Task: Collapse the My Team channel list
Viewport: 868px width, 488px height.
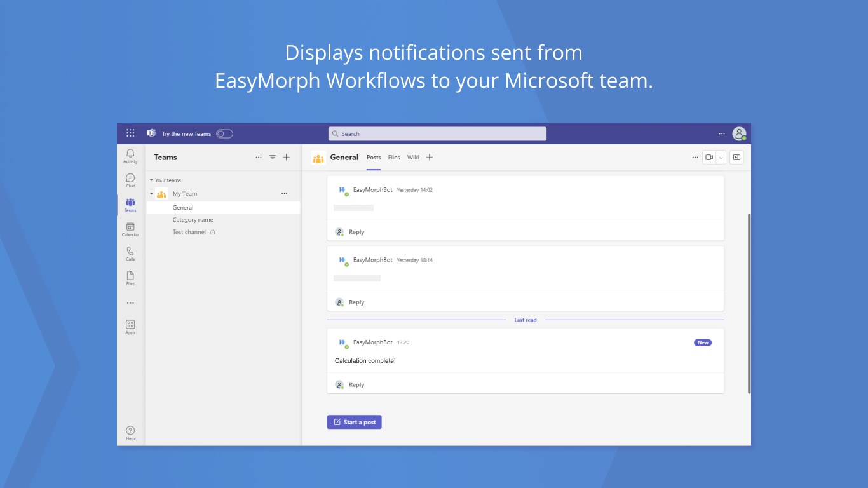Action: (151, 194)
